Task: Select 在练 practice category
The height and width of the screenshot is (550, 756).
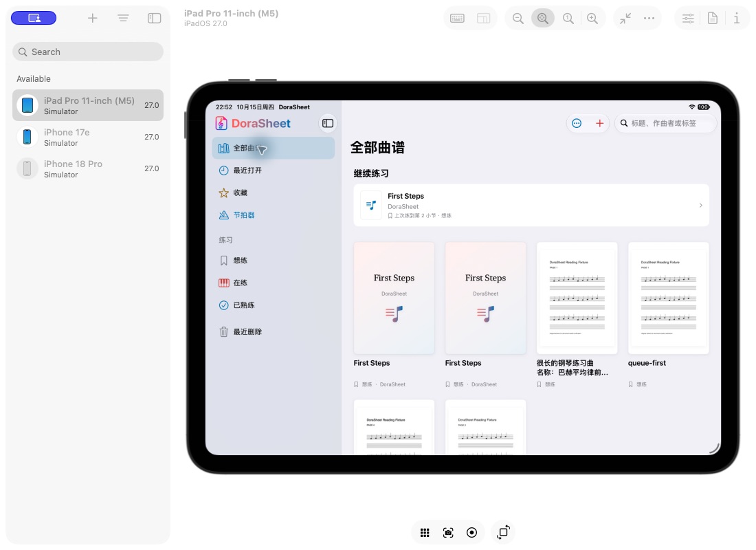Action: (274, 283)
